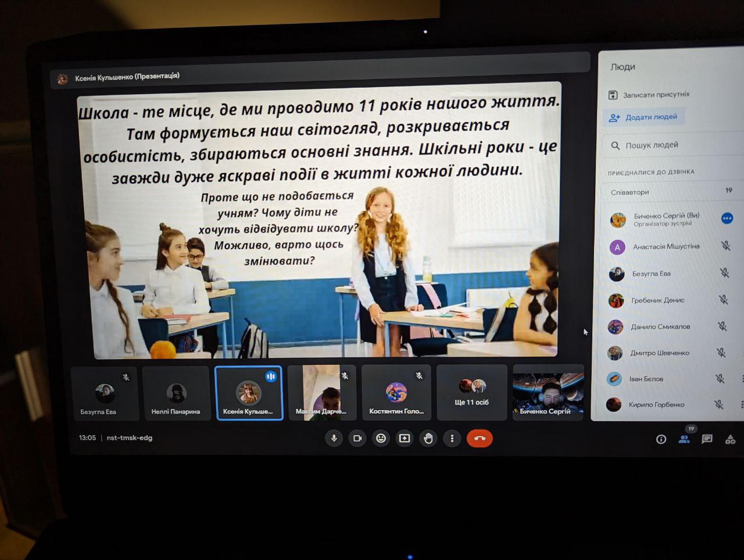The height and width of the screenshot is (560, 744).
Task: Open meeting details info icon
Action: tap(661, 439)
